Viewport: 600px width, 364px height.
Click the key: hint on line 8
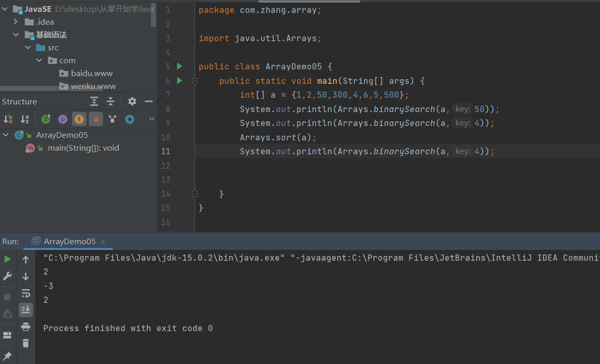point(463,109)
